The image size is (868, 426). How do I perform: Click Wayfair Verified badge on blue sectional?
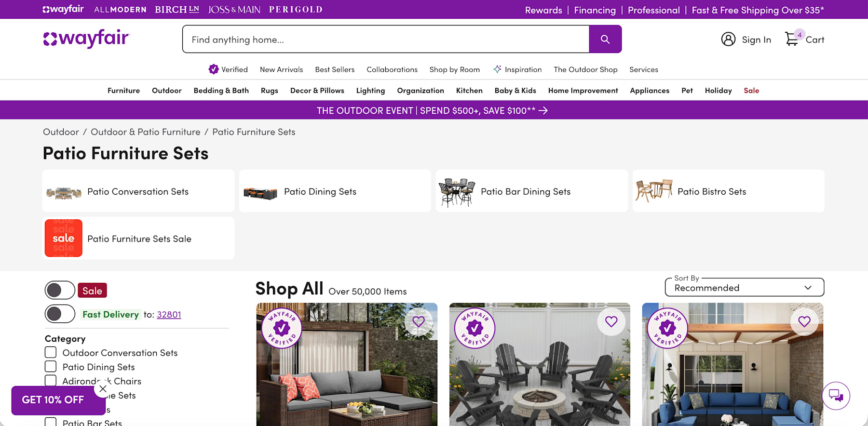point(667,328)
